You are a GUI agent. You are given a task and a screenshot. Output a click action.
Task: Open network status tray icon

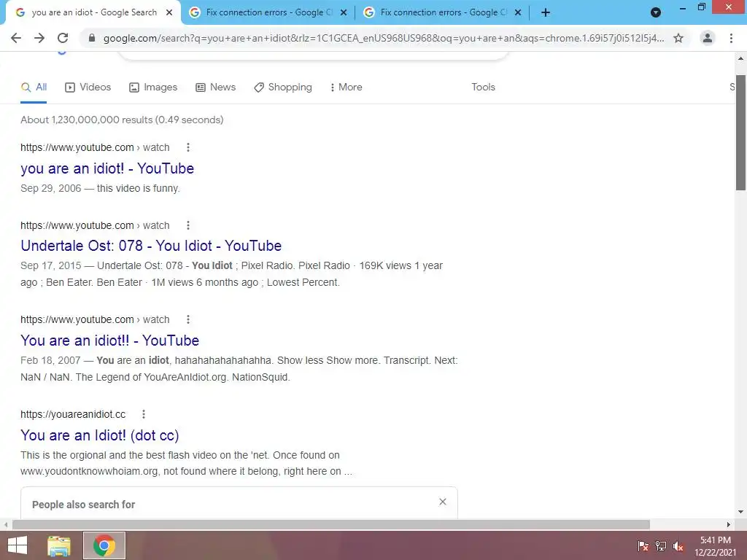pyautogui.click(x=661, y=546)
